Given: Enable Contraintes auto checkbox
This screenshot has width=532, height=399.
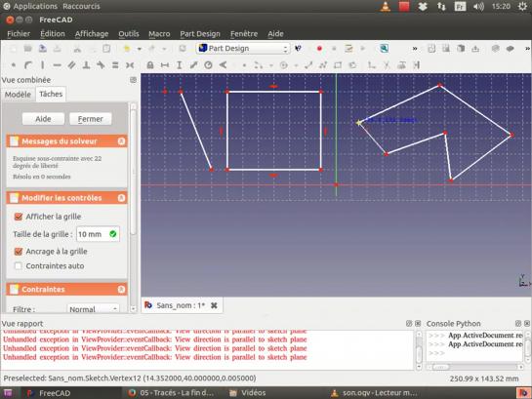Looking at the screenshot, I should click(19, 266).
